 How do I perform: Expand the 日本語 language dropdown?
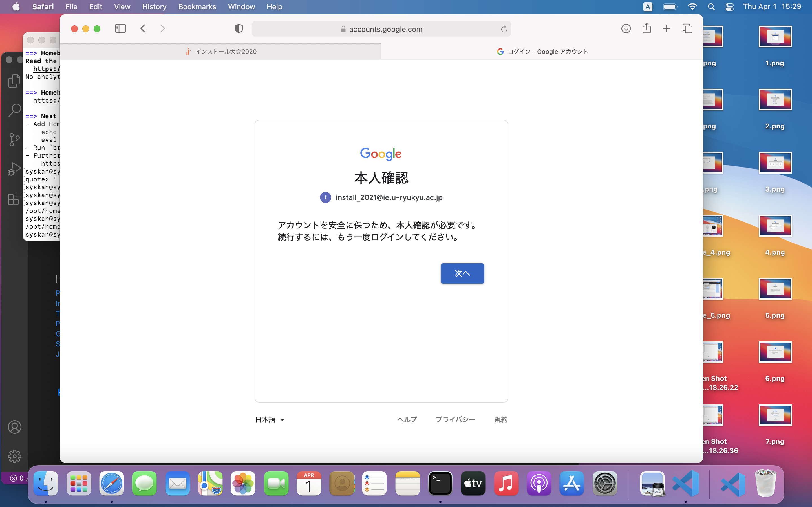click(x=270, y=419)
